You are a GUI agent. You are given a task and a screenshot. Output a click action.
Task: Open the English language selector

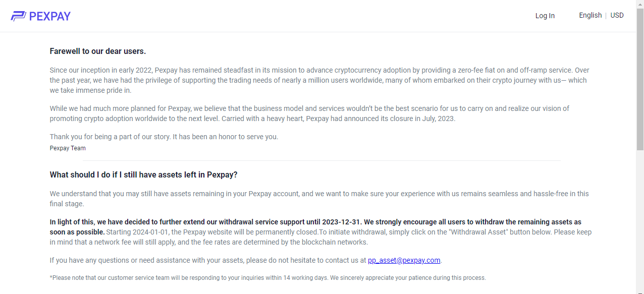pyautogui.click(x=590, y=15)
